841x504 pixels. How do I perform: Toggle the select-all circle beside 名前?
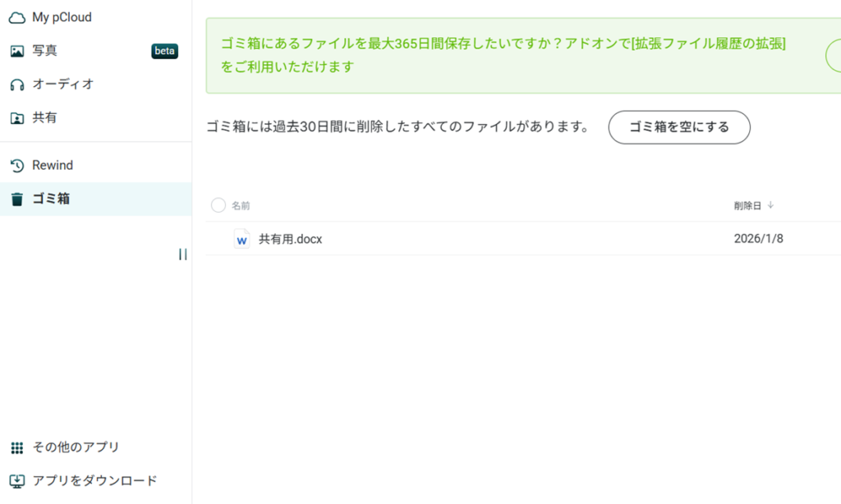point(218,205)
